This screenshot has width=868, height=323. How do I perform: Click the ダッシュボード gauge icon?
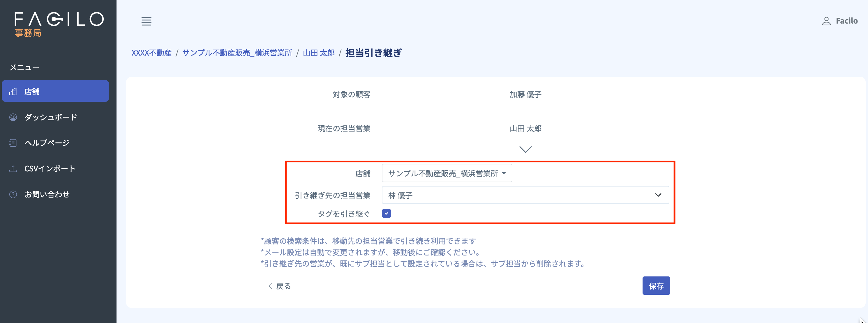13,117
